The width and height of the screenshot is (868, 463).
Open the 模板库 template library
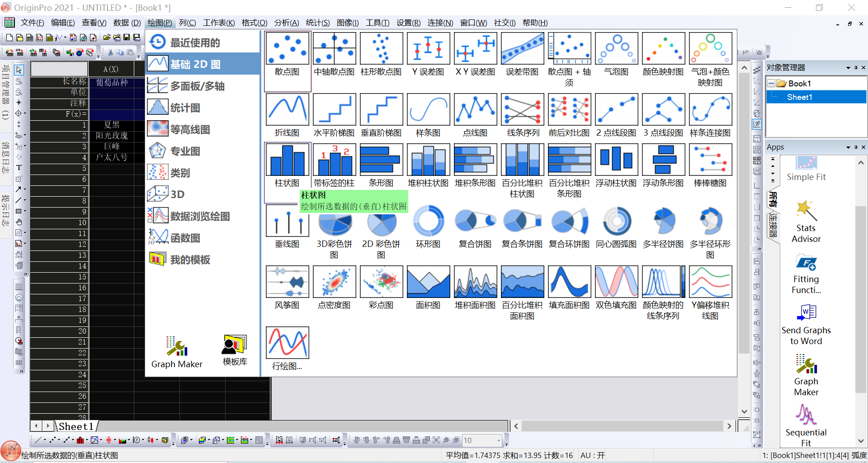coord(235,350)
